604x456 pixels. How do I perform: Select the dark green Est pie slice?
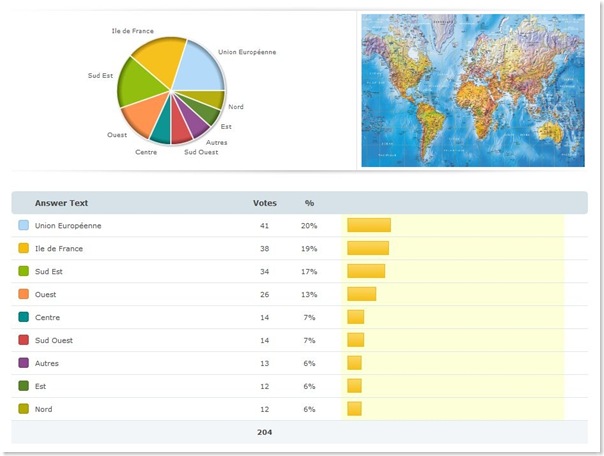tap(204, 112)
